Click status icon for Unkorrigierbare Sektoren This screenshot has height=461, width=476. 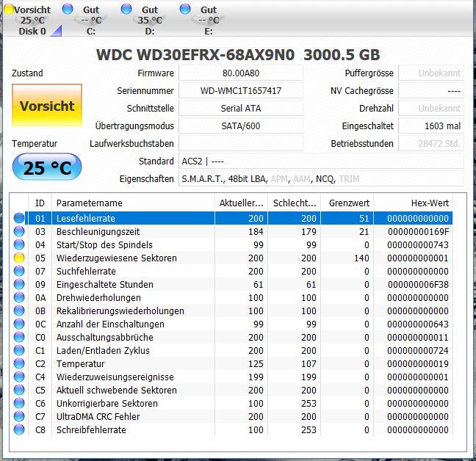click(19, 403)
